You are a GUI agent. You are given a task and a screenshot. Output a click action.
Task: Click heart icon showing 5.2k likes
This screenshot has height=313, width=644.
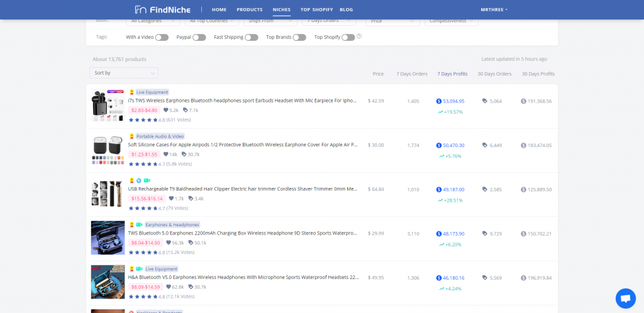(165, 110)
